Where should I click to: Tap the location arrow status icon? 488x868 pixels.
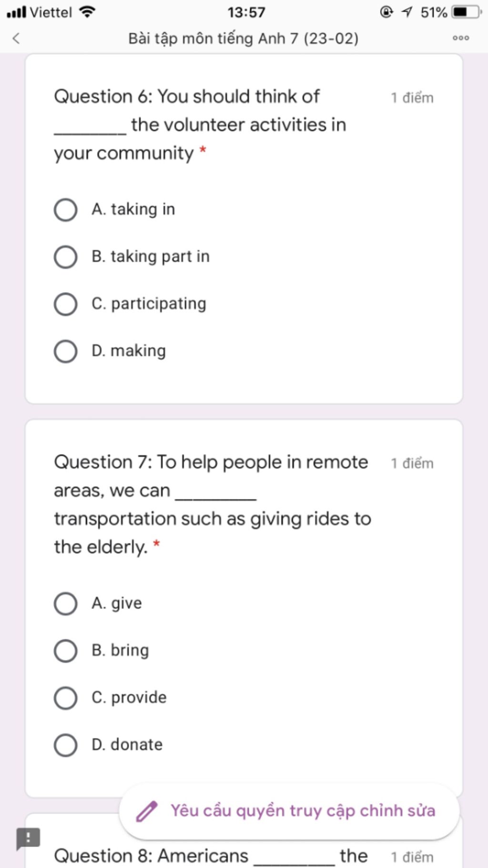[407, 12]
